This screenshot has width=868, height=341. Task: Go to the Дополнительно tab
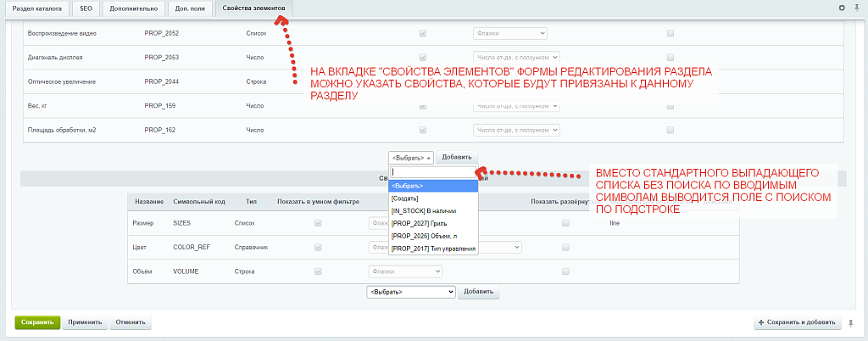(x=133, y=8)
